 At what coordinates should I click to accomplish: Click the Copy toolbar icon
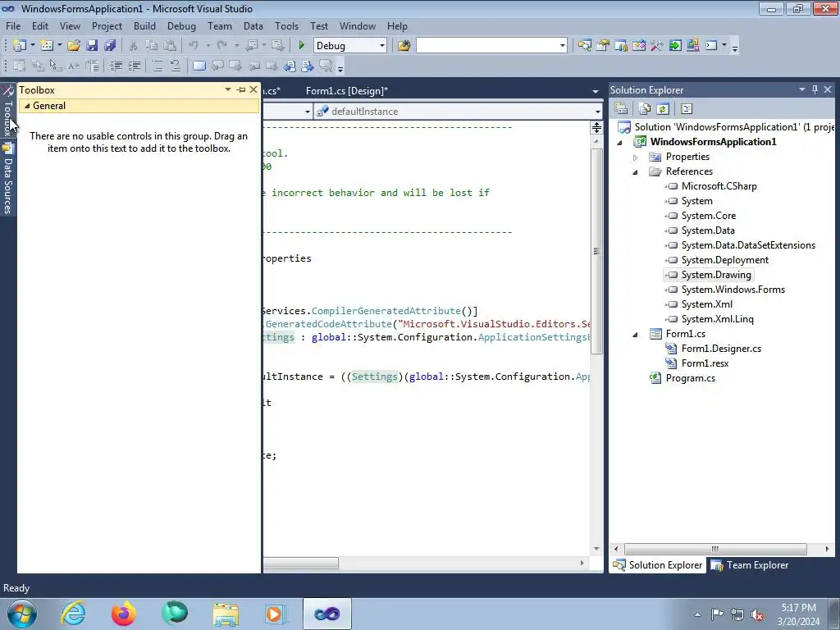point(152,46)
